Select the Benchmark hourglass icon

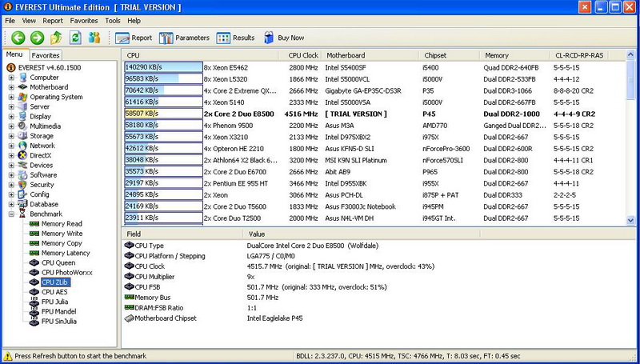point(22,214)
